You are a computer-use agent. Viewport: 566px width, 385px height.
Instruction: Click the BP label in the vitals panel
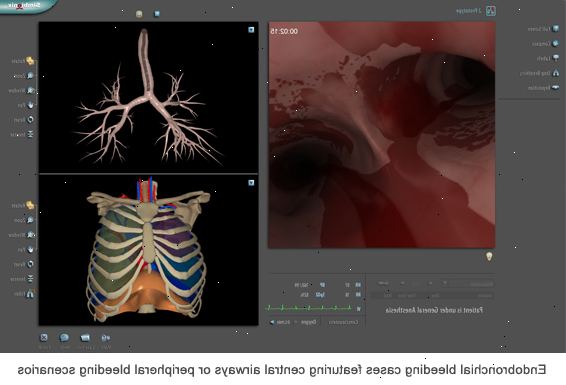322,285
